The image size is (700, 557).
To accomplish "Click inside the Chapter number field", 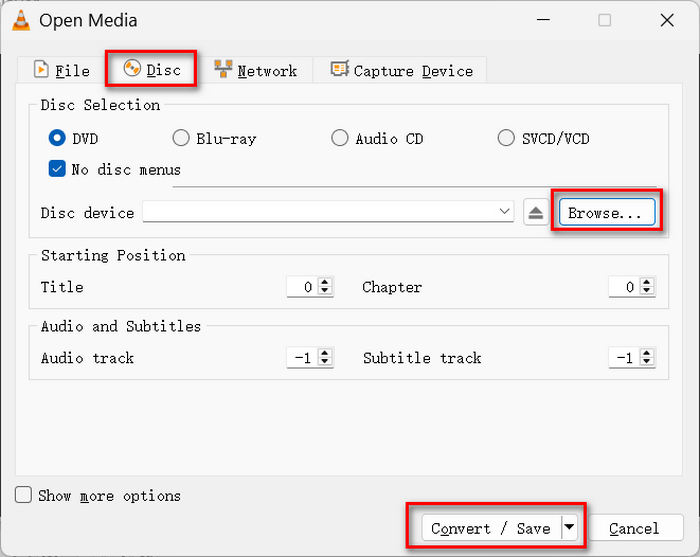I will (624, 287).
